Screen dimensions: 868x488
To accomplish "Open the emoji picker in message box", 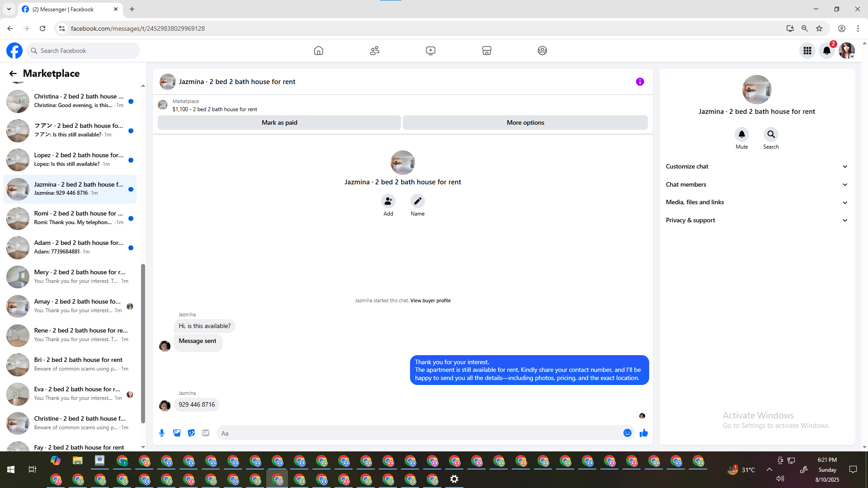I will click(627, 433).
